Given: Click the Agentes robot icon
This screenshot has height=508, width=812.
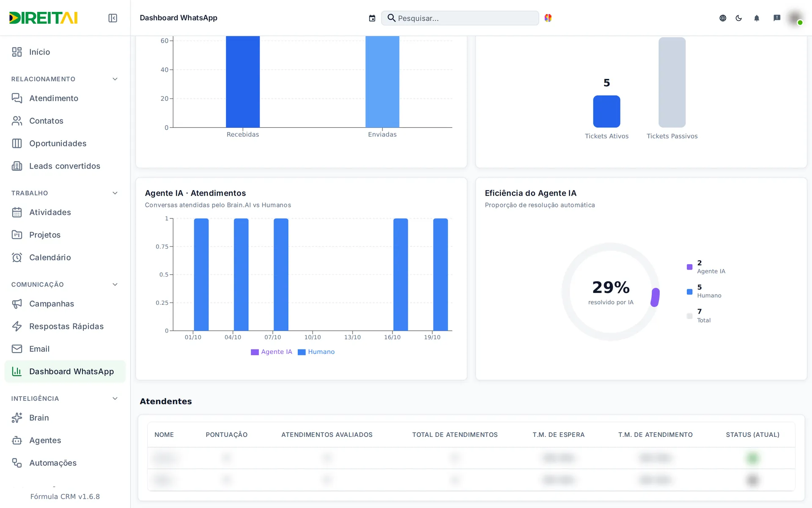Looking at the screenshot, I should pyautogui.click(x=17, y=440).
